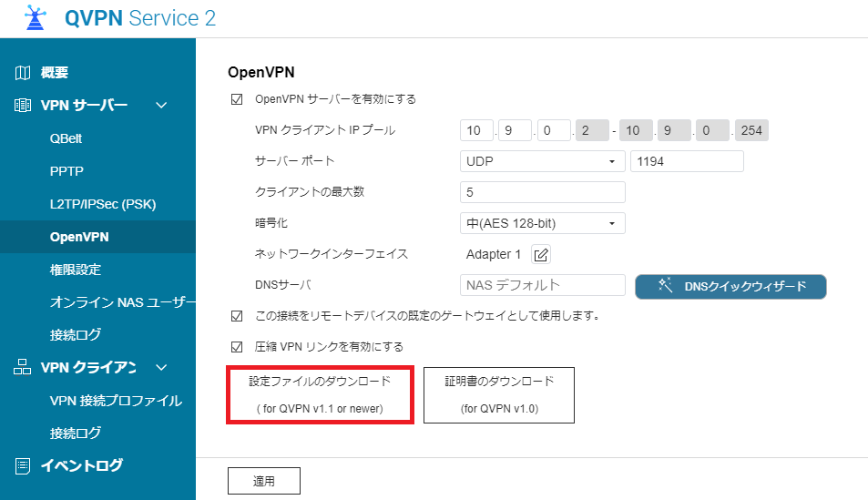The image size is (868, 500).
Task: Collapse the VPN サーバー section chevron
Action: [x=161, y=106]
